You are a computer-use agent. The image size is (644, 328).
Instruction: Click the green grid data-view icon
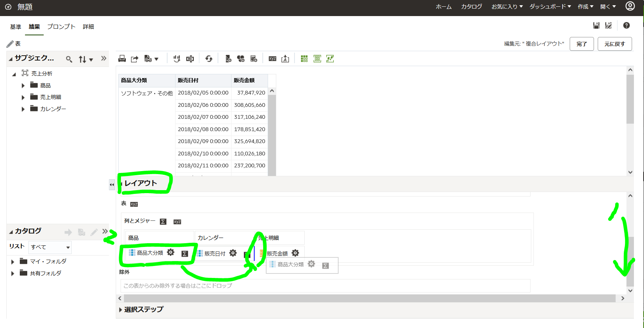(x=304, y=59)
